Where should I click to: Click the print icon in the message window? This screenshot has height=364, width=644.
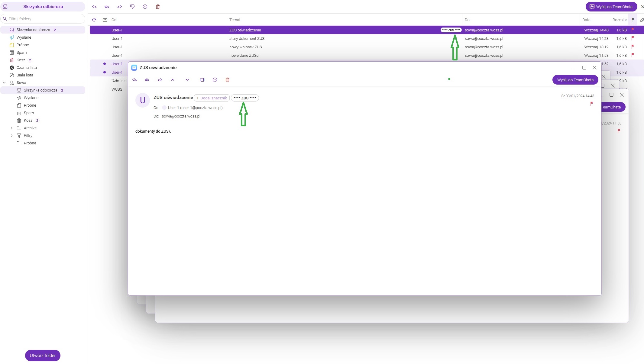click(x=202, y=80)
